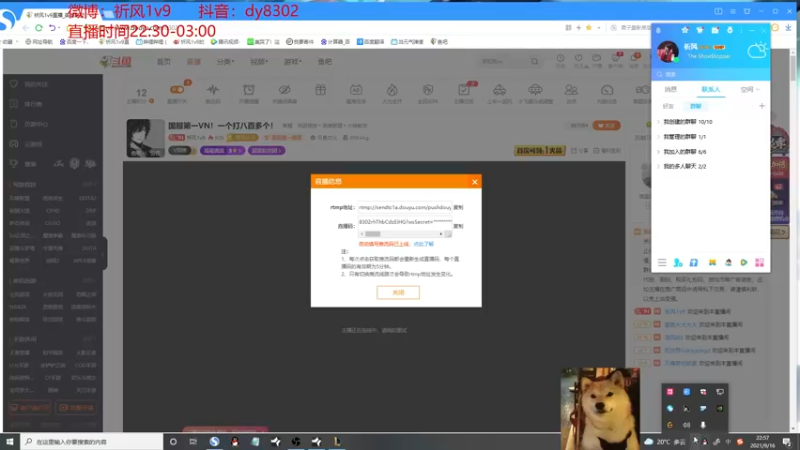The height and width of the screenshot is (450, 800).
Task: Open the 空间 dropdown tab in QQ
Action: [x=750, y=89]
